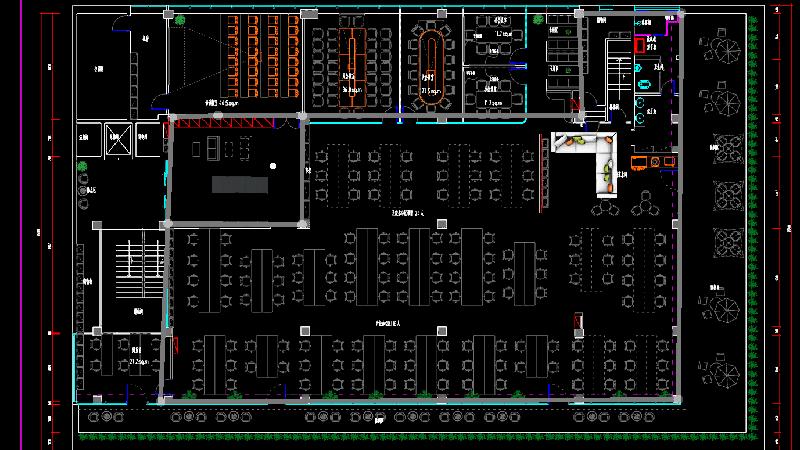800x450 pixels.
Task: Pick the elevator shaft box with X
Action: click(120, 143)
